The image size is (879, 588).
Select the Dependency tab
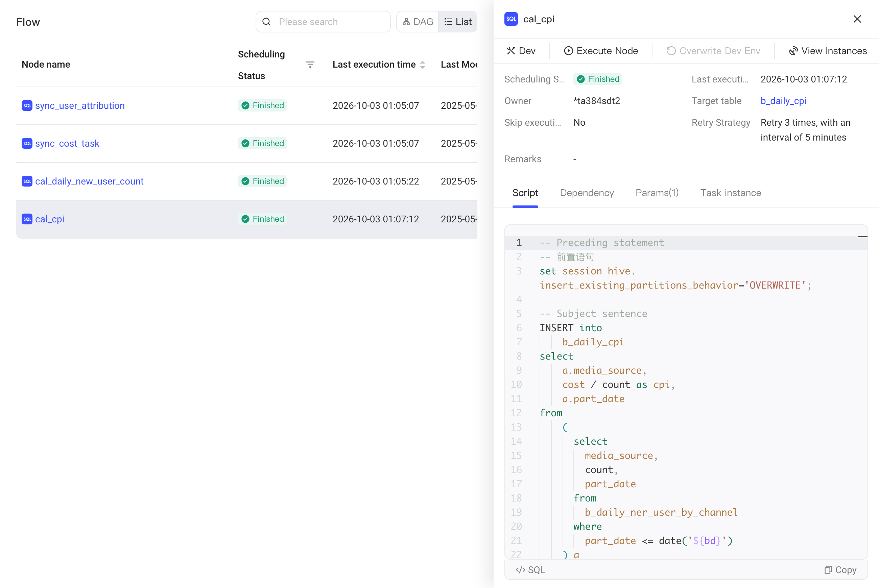[x=587, y=193]
